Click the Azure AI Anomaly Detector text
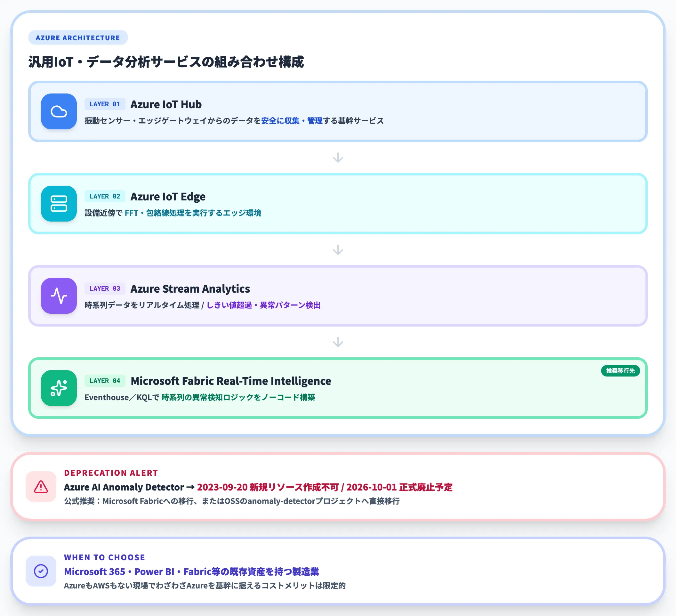The width and height of the screenshot is (676, 616). click(x=124, y=487)
